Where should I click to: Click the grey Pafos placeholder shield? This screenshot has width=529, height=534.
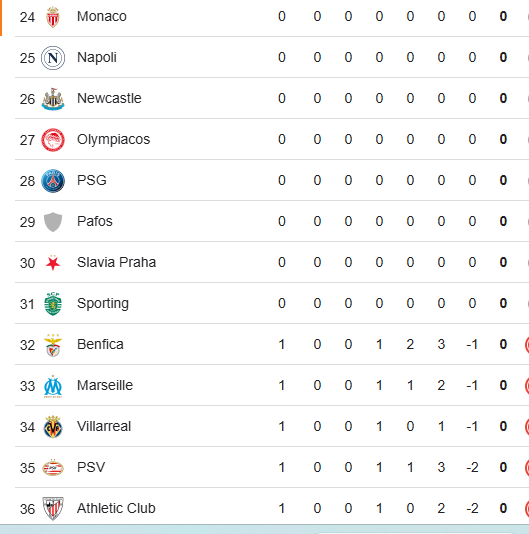53,222
